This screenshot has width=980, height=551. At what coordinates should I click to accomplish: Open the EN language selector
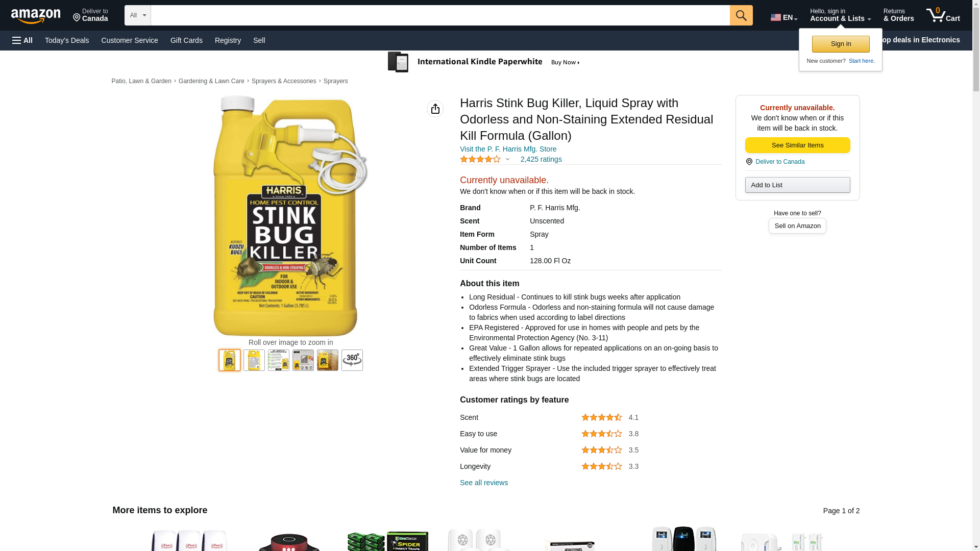click(x=783, y=17)
